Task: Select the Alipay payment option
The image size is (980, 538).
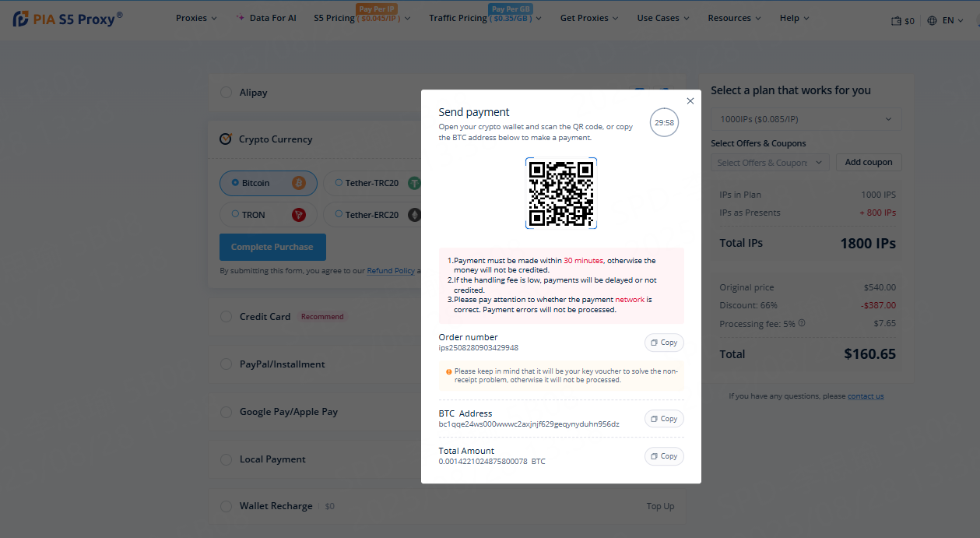Action: coord(226,93)
